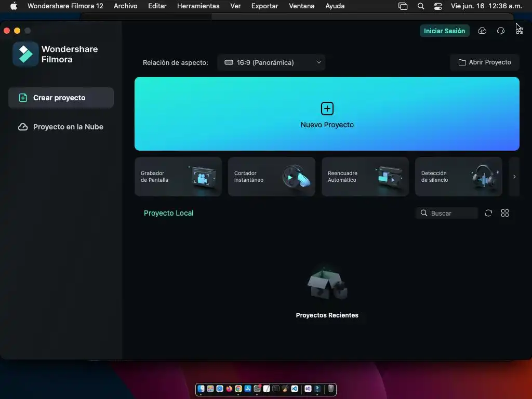Switch projects to grid view
The height and width of the screenshot is (399, 532).
[x=505, y=213]
